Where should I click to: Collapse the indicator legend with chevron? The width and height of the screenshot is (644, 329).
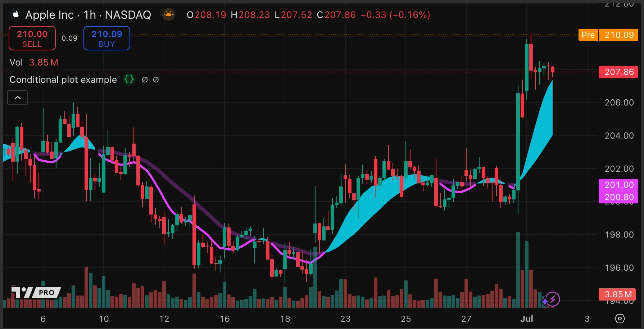point(18,98)
